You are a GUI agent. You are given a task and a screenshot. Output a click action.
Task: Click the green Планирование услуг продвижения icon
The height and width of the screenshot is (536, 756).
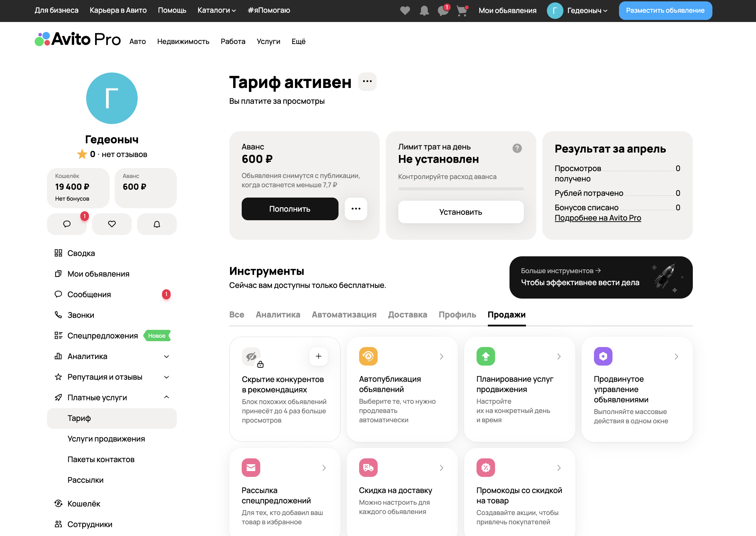coord(485,356)
